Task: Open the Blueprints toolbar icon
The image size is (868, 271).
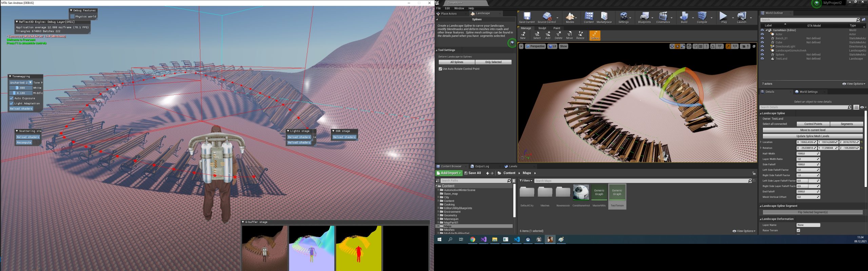Action: [x=644, y=17]
